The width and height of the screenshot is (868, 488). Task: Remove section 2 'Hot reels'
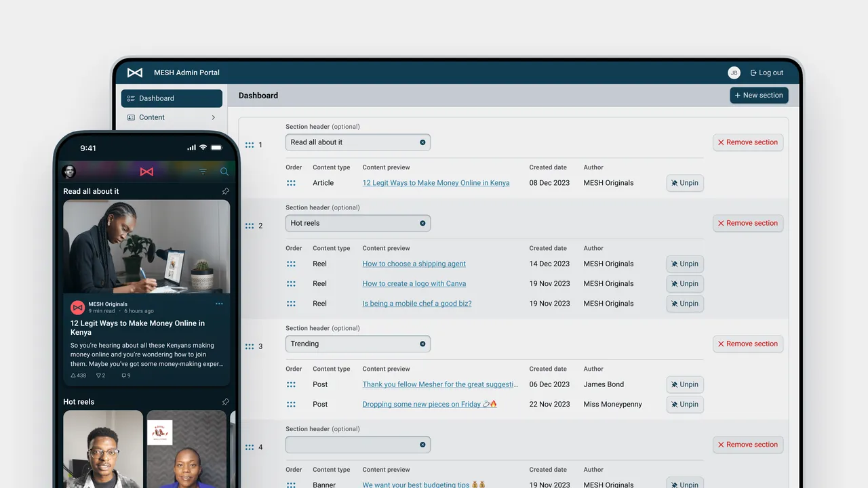748,223
